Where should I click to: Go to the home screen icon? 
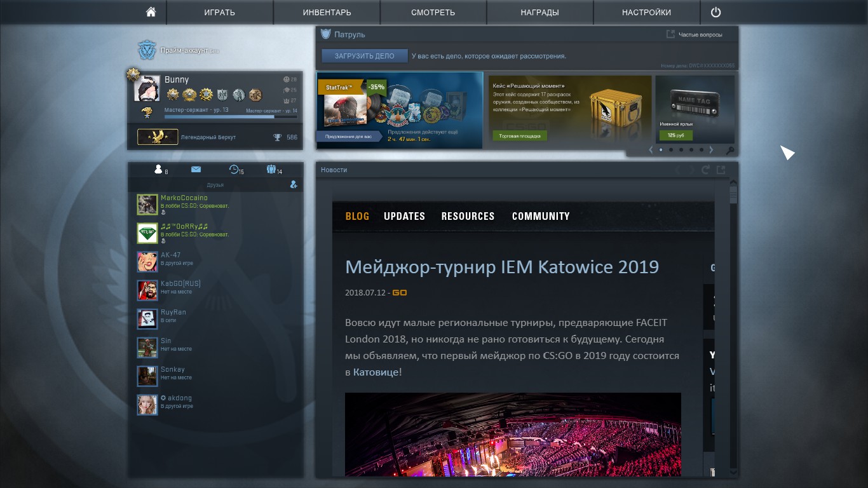point(151,12)
